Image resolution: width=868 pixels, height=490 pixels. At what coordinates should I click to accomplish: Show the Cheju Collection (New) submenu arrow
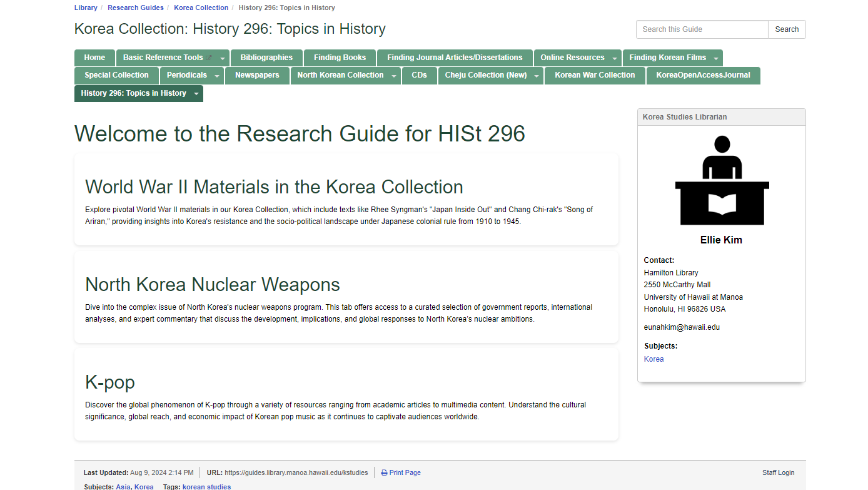click(536, 76)
